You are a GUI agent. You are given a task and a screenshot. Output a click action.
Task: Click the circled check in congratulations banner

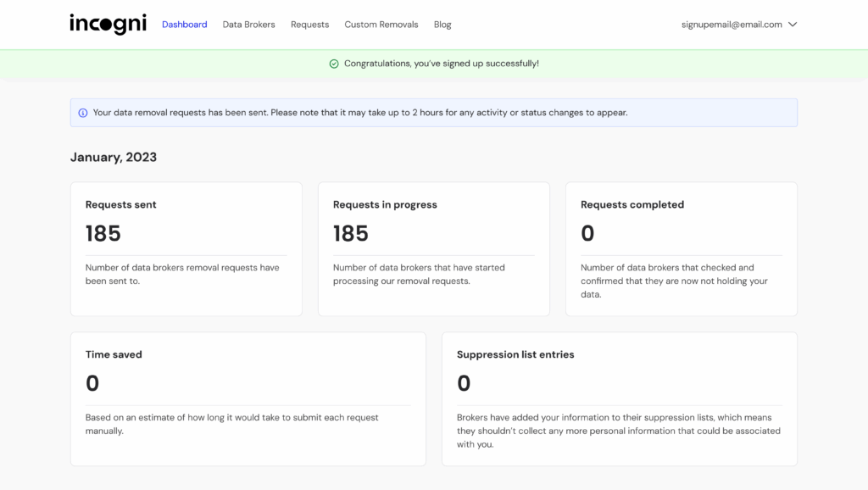(333, 63)
